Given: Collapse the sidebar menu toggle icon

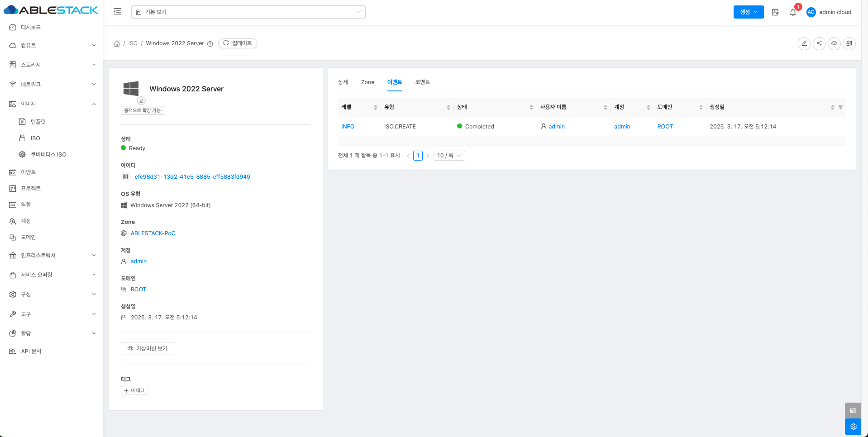Looking at the screenshot, I should 117,12.
